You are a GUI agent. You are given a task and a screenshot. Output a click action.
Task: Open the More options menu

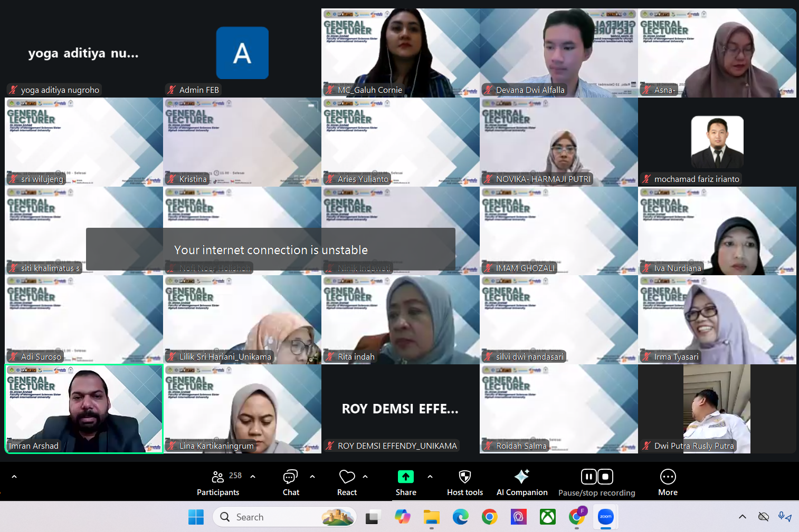(668, 482)
